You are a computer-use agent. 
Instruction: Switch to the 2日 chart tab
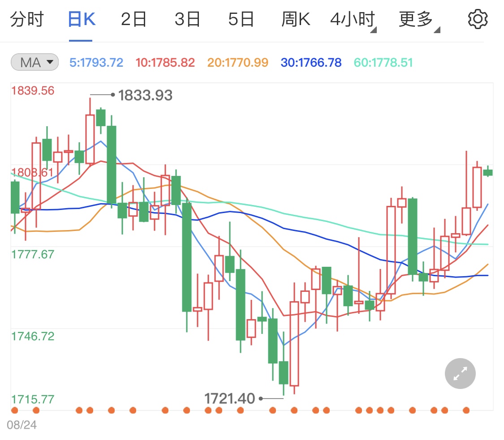point(134,19)
